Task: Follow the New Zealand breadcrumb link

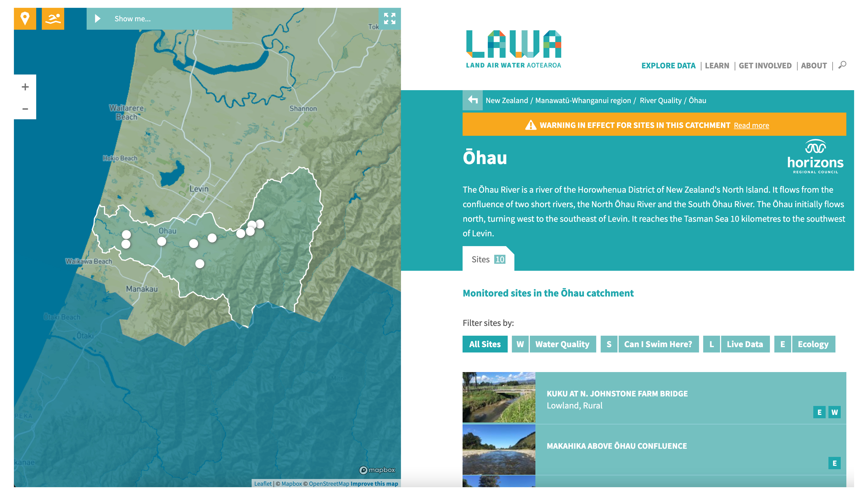Action: [x=507, y=100]
